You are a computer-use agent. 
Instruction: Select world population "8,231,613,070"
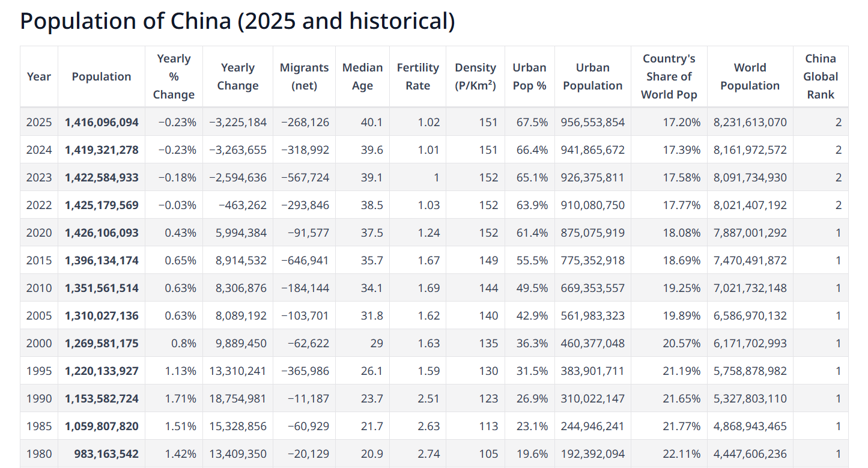coord(750,123)
